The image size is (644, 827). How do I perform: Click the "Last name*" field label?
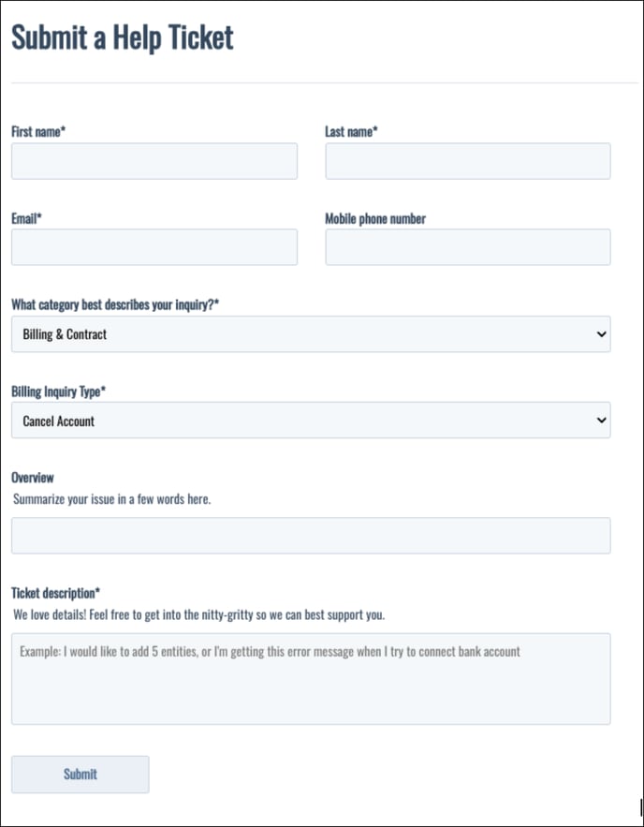click(351, 132)
